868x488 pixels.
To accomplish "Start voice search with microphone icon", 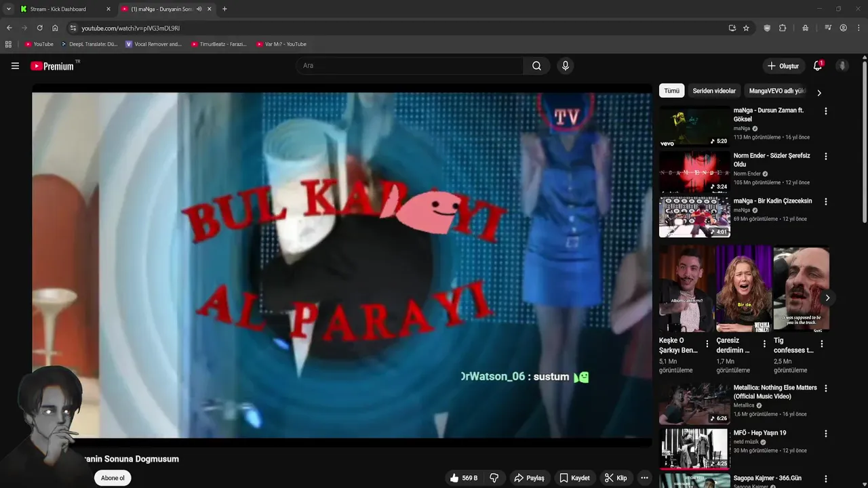I will coord(566,66).
